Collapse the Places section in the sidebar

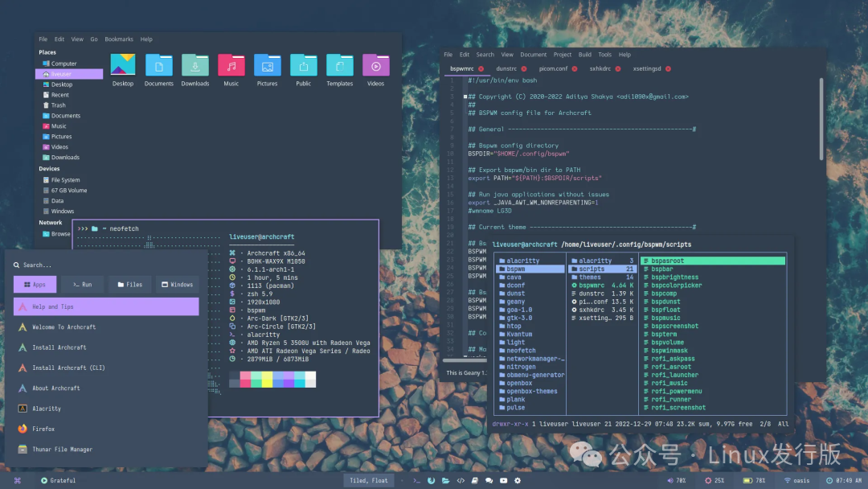[x=47, y=51]
